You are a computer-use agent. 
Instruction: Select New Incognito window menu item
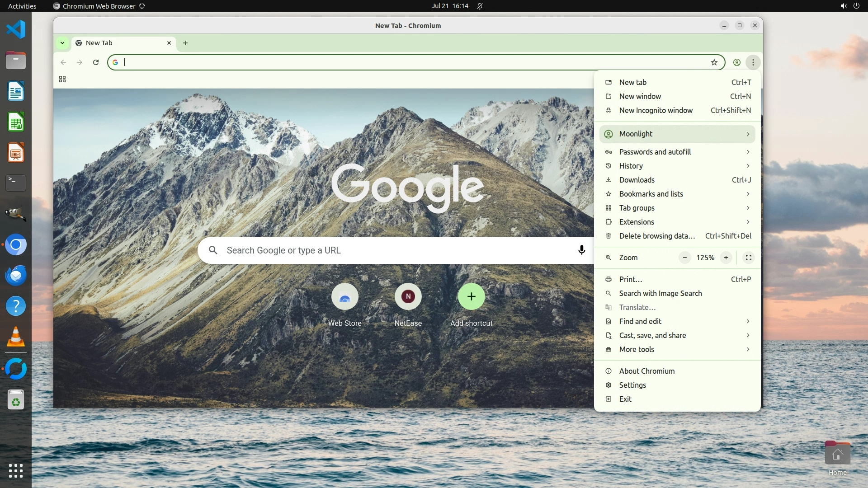click(656, 110)
